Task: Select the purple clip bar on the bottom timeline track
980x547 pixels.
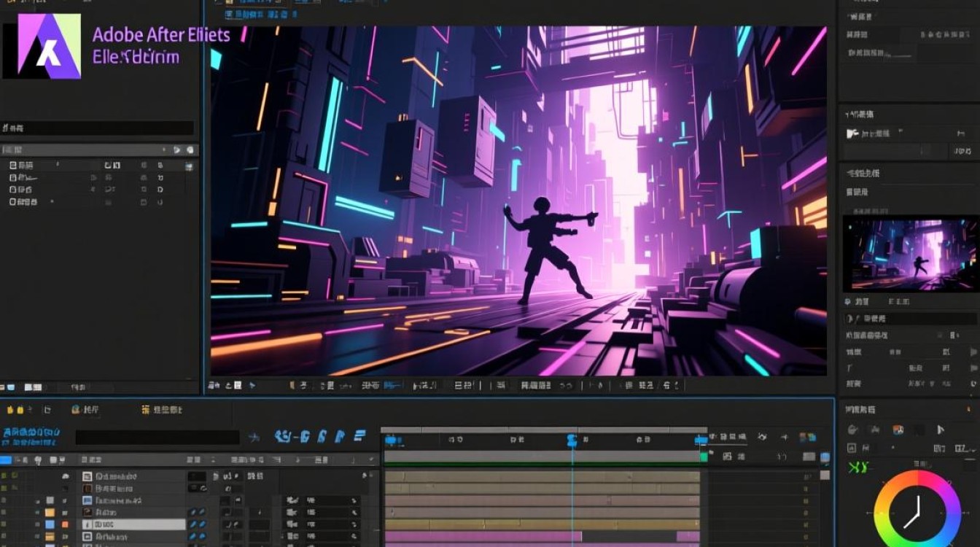Action: pyautogui.click(x=483, y=537)
